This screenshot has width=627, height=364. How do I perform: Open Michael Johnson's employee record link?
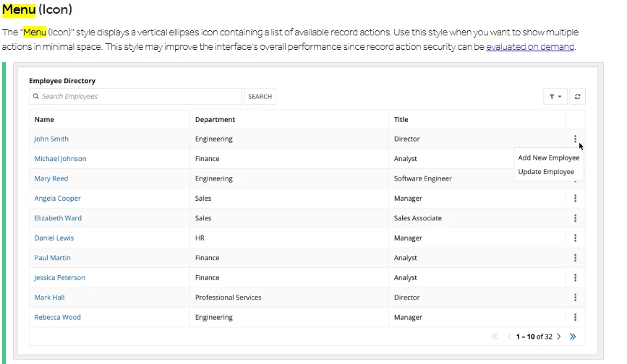tap(60, 159)
